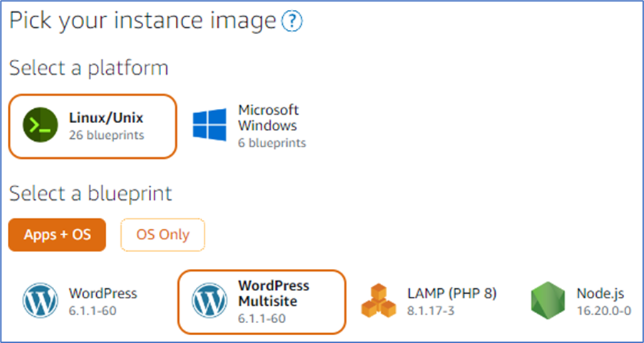Pick the WordPress blueprint name
Screen dimensions: 644x343
pyautogui.click(x=103, y=293)
